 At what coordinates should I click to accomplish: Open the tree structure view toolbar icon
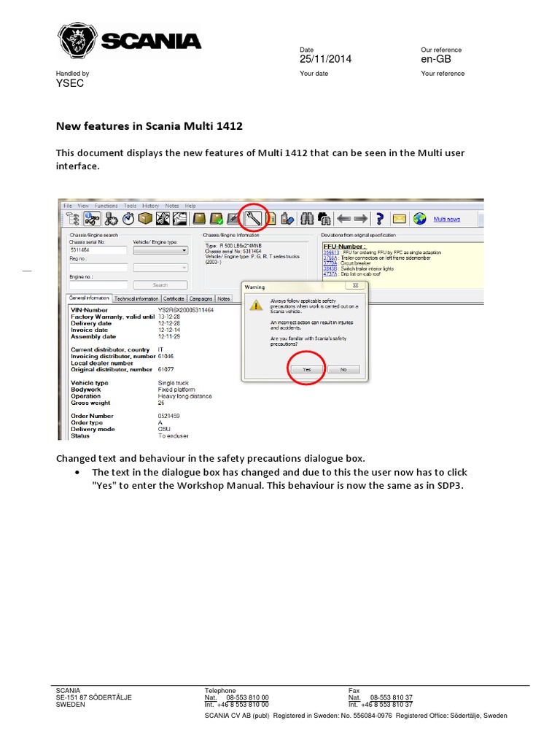(73, 219)
